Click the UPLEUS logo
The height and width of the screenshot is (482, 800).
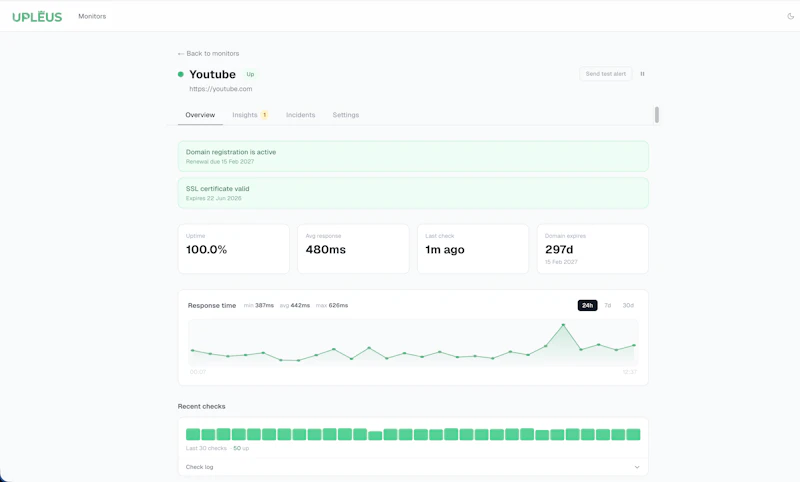37,16
